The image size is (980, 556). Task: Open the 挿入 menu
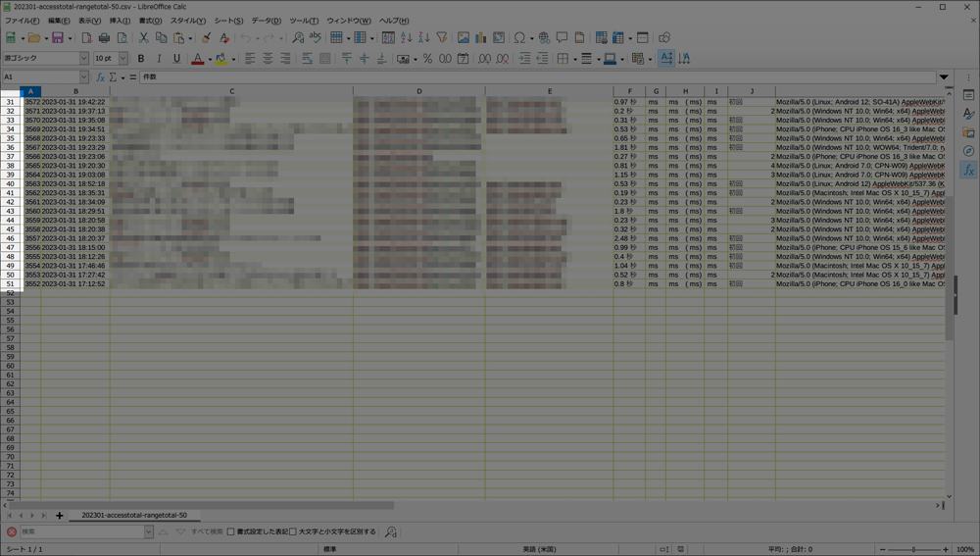pyautogui.click(x=120, y=21)
